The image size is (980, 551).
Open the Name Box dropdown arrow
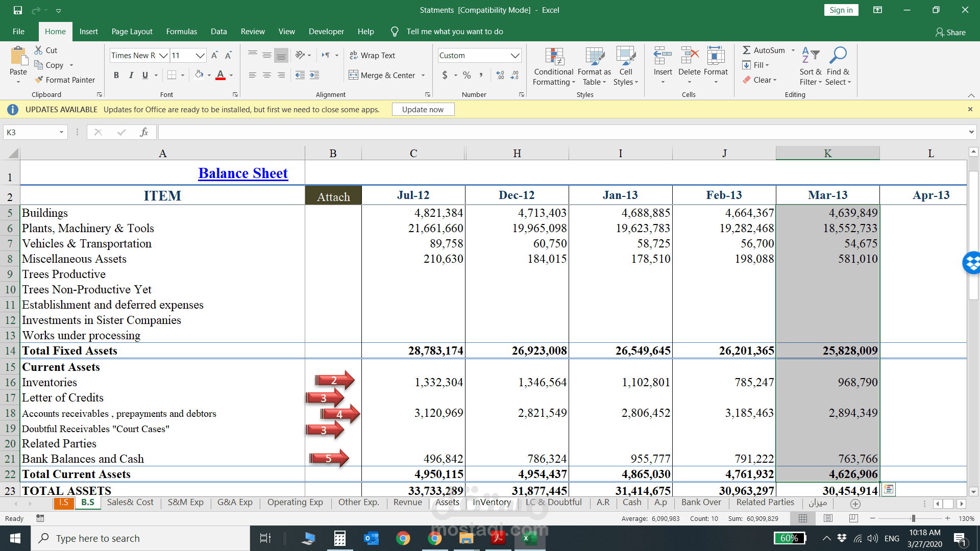[61, 132]
